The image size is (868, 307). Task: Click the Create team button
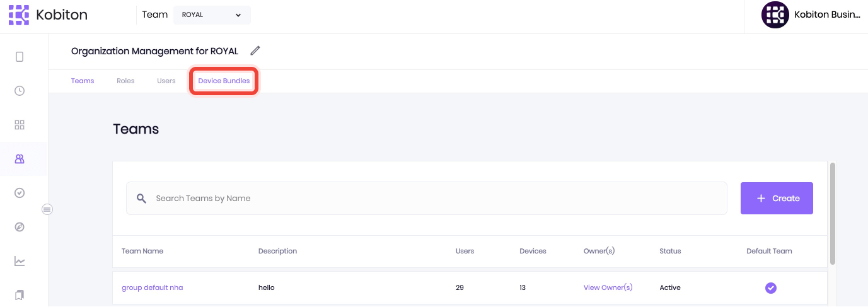tap(777, 199)
